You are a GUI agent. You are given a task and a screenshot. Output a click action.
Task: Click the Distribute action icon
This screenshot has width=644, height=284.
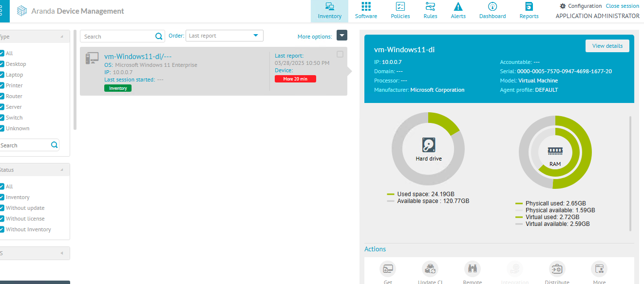click(x=557, y=269)
